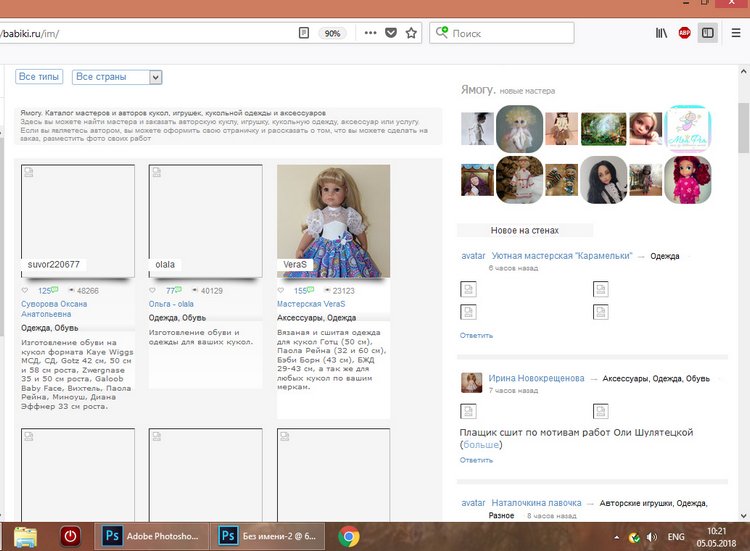Open the Firefox library icon
Screen dimensions: 750x551
(661, 33)
